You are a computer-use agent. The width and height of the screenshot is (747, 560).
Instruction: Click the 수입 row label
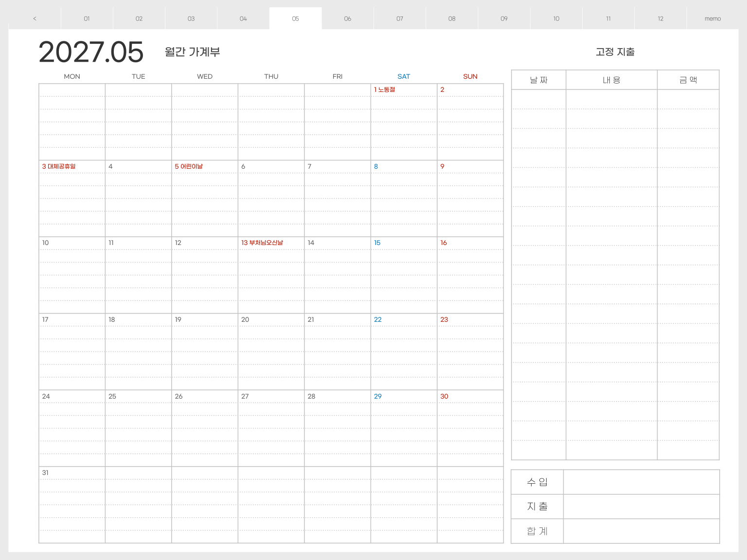point(537,482)
